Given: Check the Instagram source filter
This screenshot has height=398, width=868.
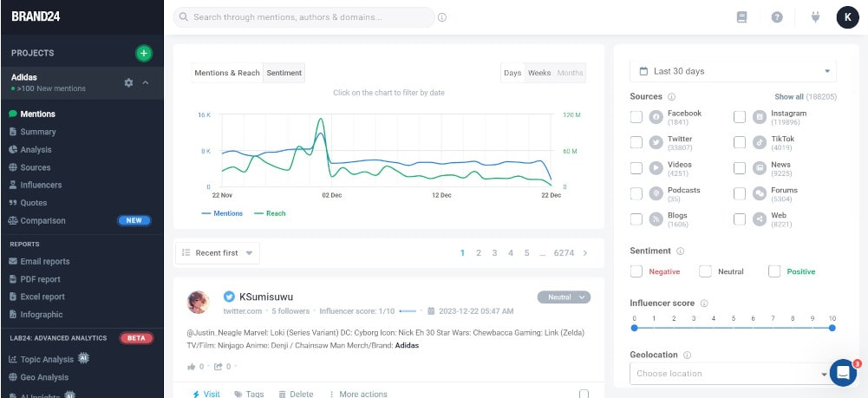Looking at the screenshot, I should (740, 117).
